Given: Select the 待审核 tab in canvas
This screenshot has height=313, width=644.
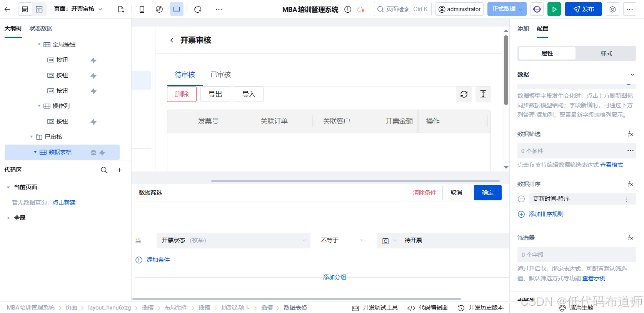Looking at the screenshot, I should [185, 75].
